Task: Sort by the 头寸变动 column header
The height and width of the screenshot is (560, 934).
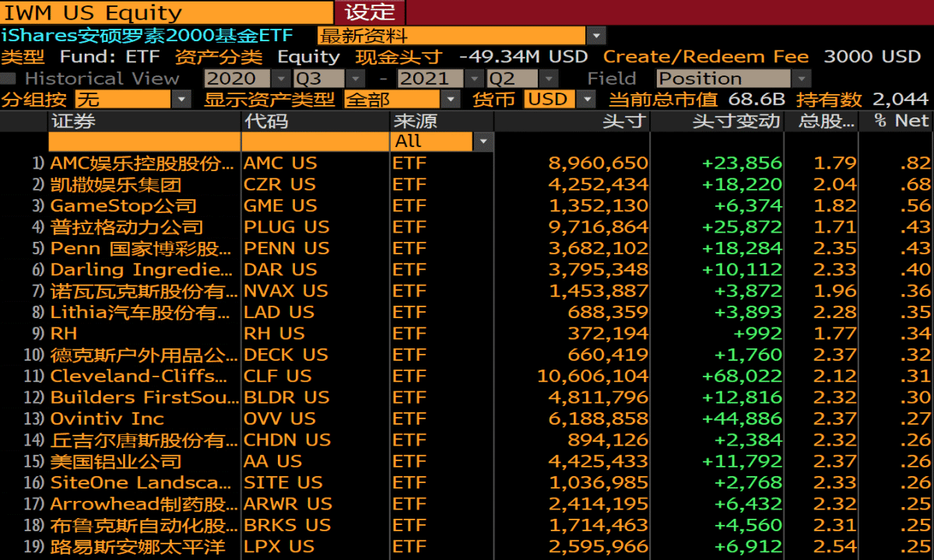Action: coord(717,121)
